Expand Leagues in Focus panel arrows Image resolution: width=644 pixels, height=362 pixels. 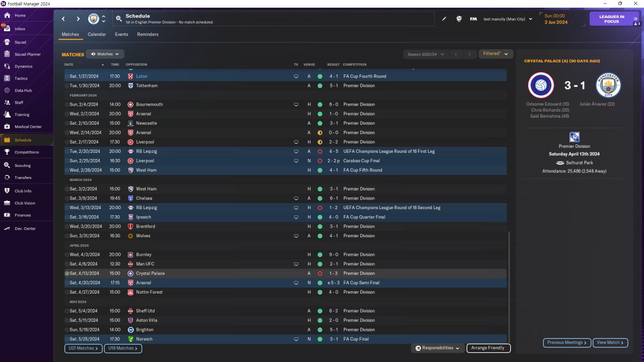click(x=636, y=19)
